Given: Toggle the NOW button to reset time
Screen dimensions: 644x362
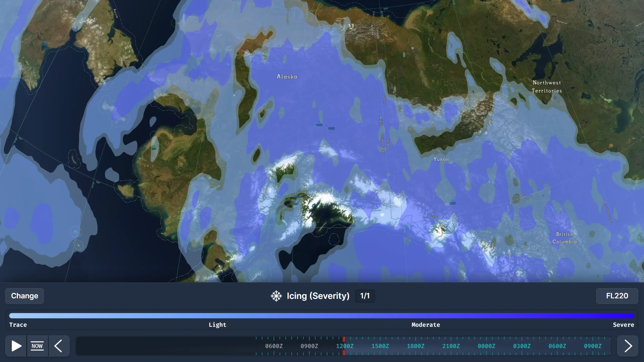Looking at the screenshot, I should (37, 346).
